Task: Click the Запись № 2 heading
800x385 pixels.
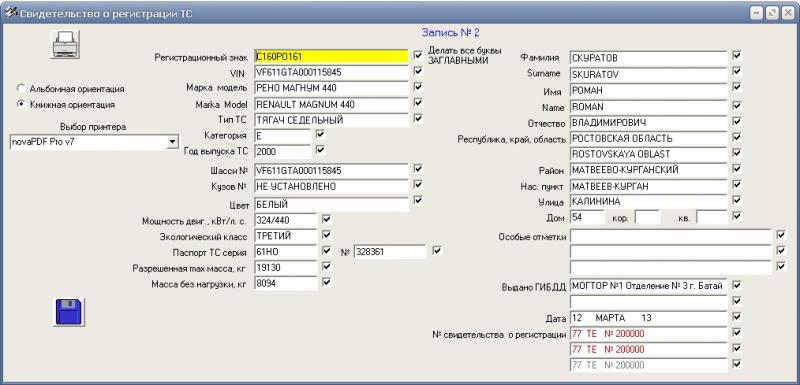Action: [x=451, y=33]
